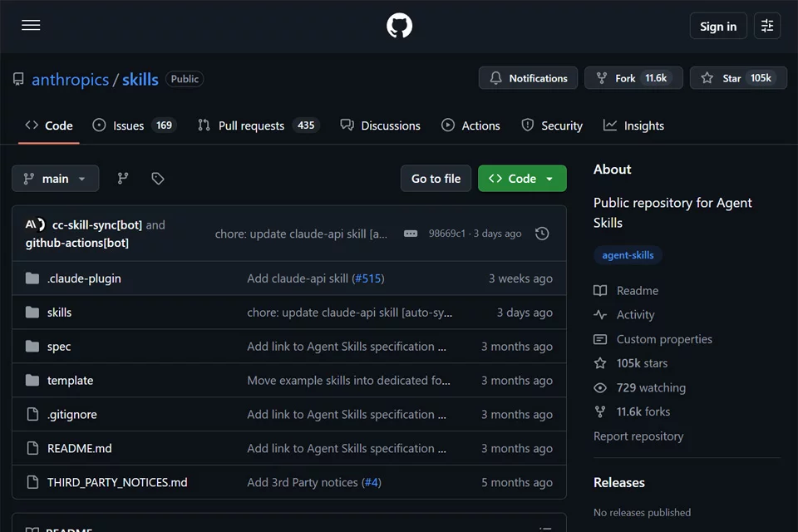This screenshot has height=532, width=798.
Task: Click the Go to file button
Action: pyautogui.click(x=436, y=178)
